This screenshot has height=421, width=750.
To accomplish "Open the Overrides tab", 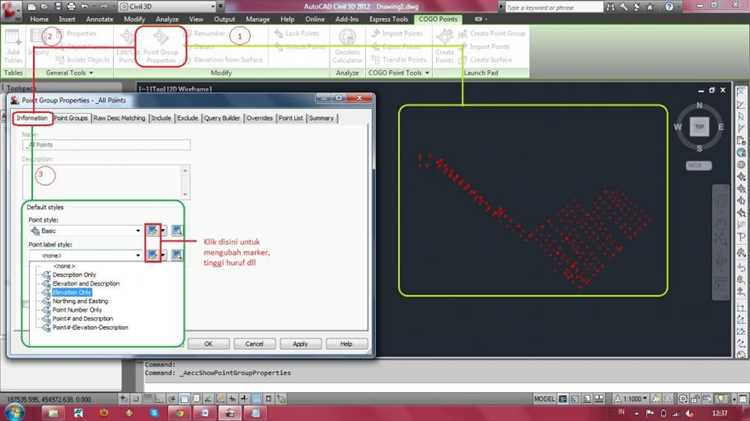I will [x=259, y=118].
